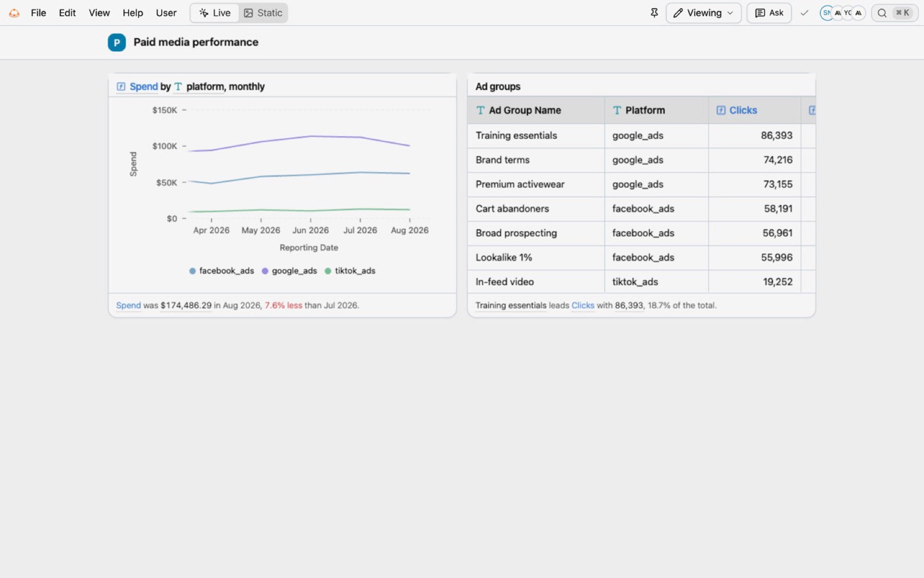
Task: Open the View menu
Action: coord(99,13)
